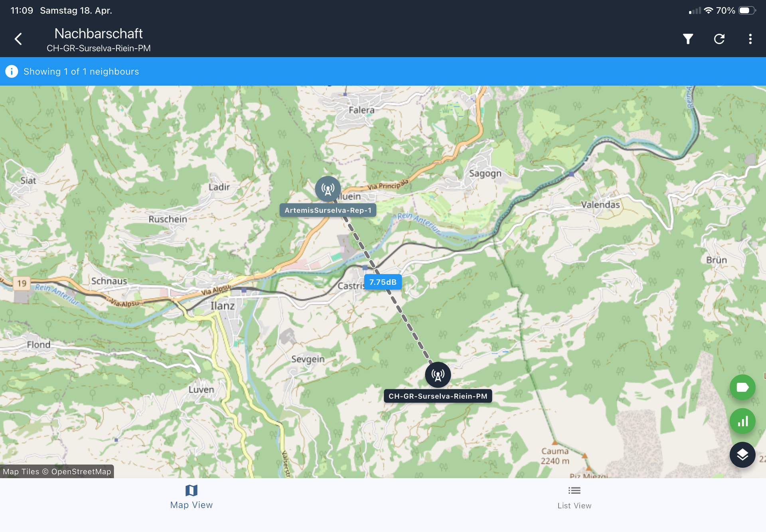
Task: Tap the info icon in banner
Action: tap(12, 71)
